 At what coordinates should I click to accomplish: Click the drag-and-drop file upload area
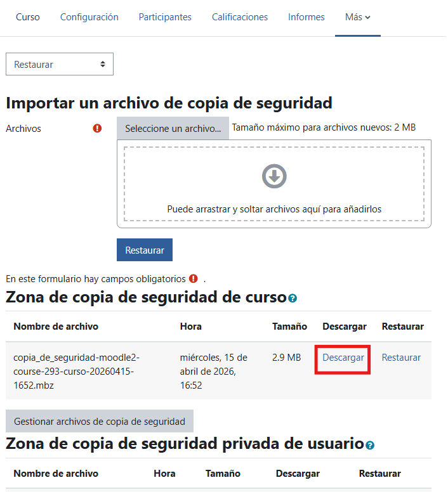pos(274,184)
